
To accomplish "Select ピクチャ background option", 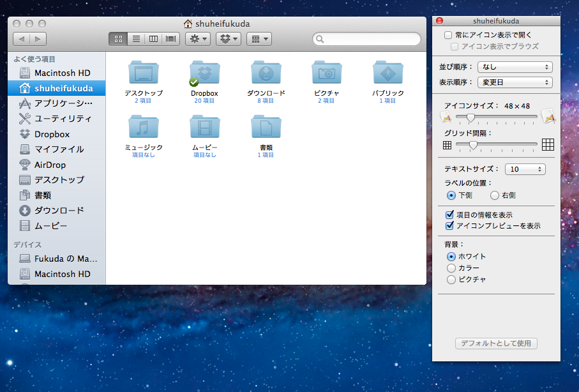I will pos(451,279).
